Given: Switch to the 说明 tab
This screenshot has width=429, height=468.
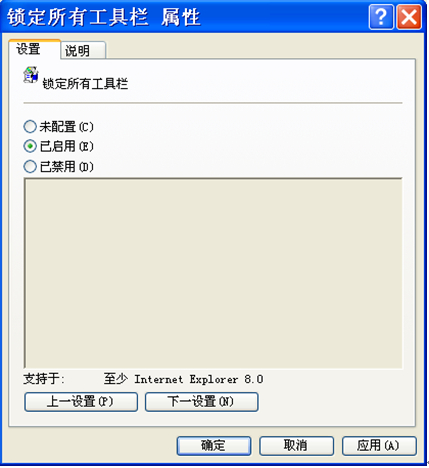Looking at the screenshot, I should click(83, 51).
